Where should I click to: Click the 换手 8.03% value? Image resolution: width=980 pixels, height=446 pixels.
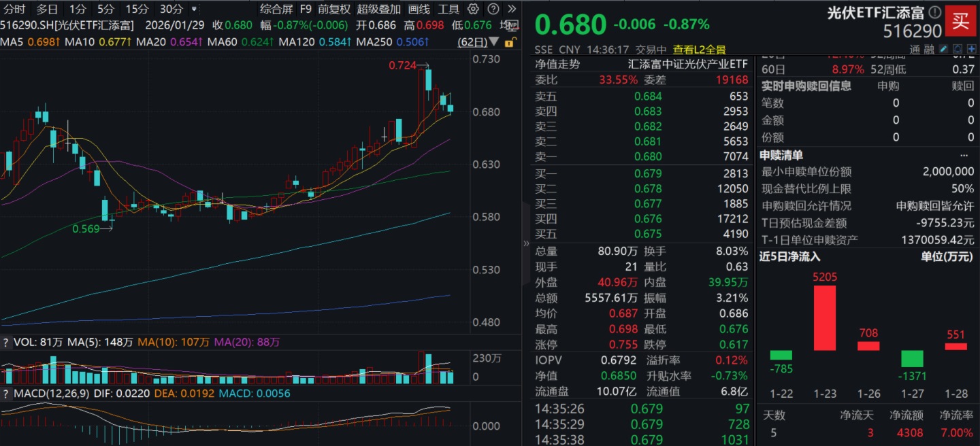[732, 252]
